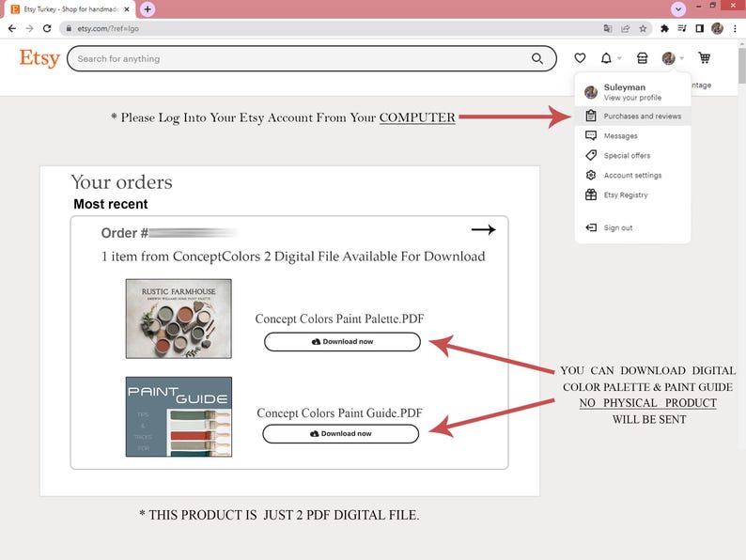Go to the Etsy logo home
Image resolution: width=746 pixels, height=560 pixels.
39,58
